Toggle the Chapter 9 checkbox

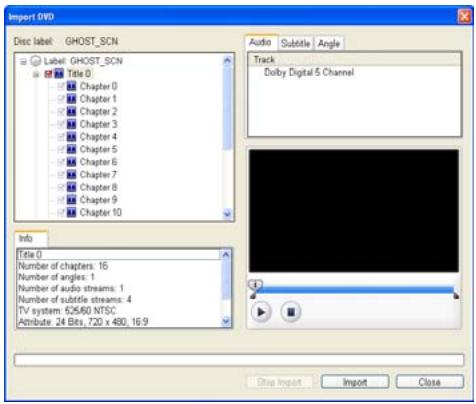[61, 200]
